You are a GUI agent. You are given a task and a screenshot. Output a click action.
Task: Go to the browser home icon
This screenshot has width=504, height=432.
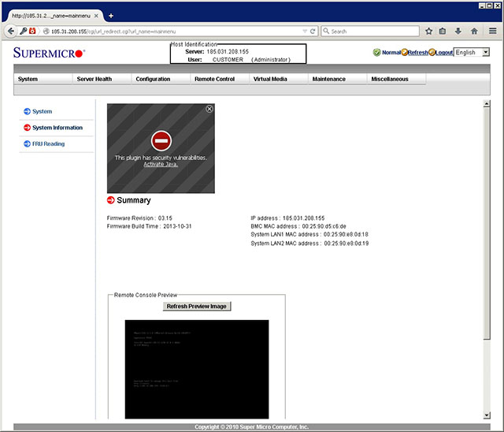coord(474,32)
